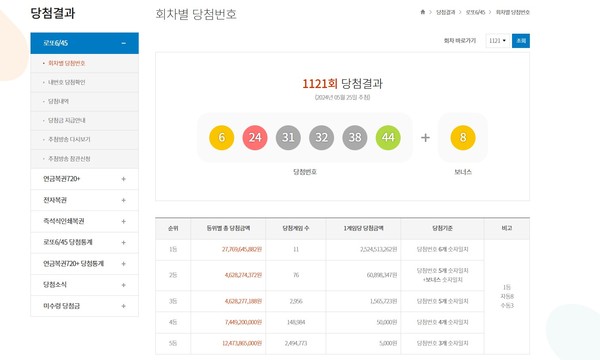Image resolution: width=600 pixels, height=360 pixels.
Task: Click the 1등 per-game prize amount cell
Action: [363, 249]
